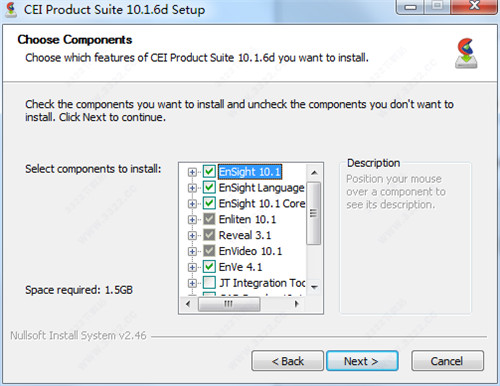Click the horizontal scroll right arrow
Viewport: 500px width, 386px height.
point(296,304)
